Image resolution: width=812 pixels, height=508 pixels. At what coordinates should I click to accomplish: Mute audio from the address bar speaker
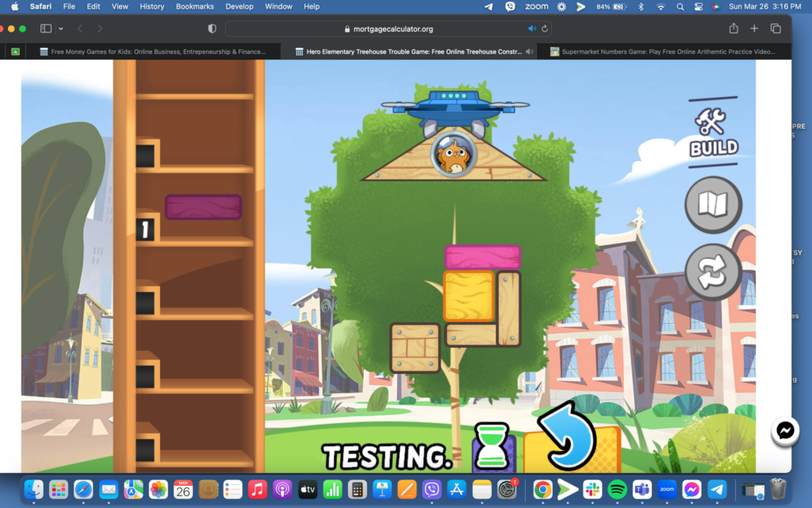pos(532,29)
